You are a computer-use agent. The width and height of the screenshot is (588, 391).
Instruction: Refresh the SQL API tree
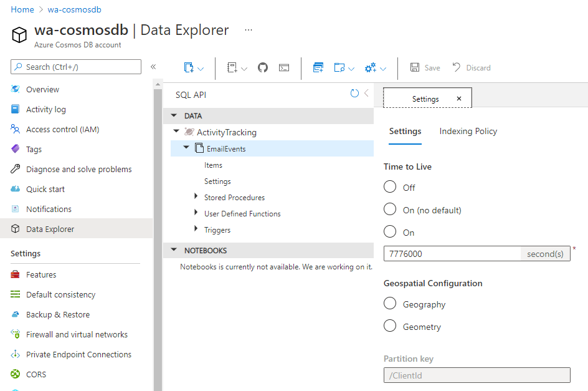tap(354, 93)
